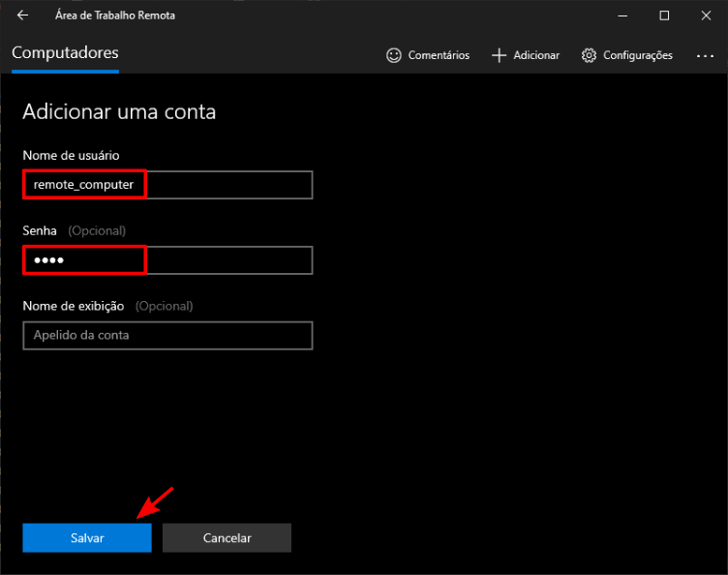This screenshot has width=728, height=575.
Task: Focus the Nome de usuário field
Action: pyautogui.click(x=167, y=185)
